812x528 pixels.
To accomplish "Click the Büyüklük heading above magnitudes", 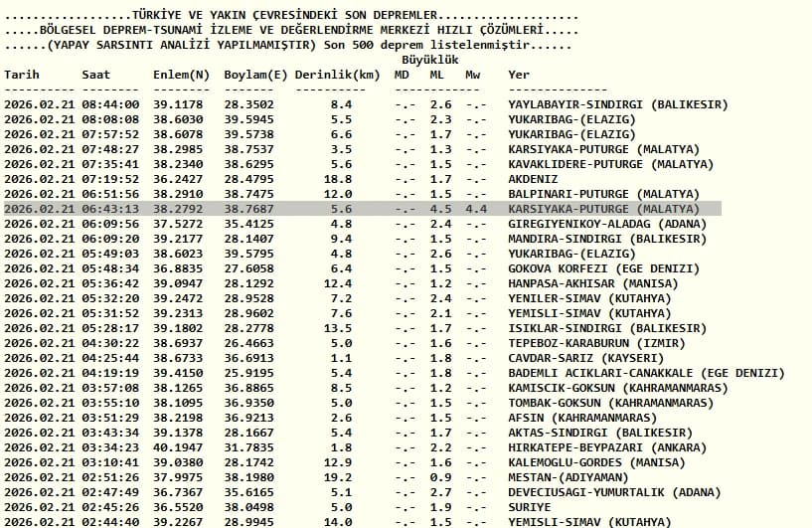I will pos(429,60).
